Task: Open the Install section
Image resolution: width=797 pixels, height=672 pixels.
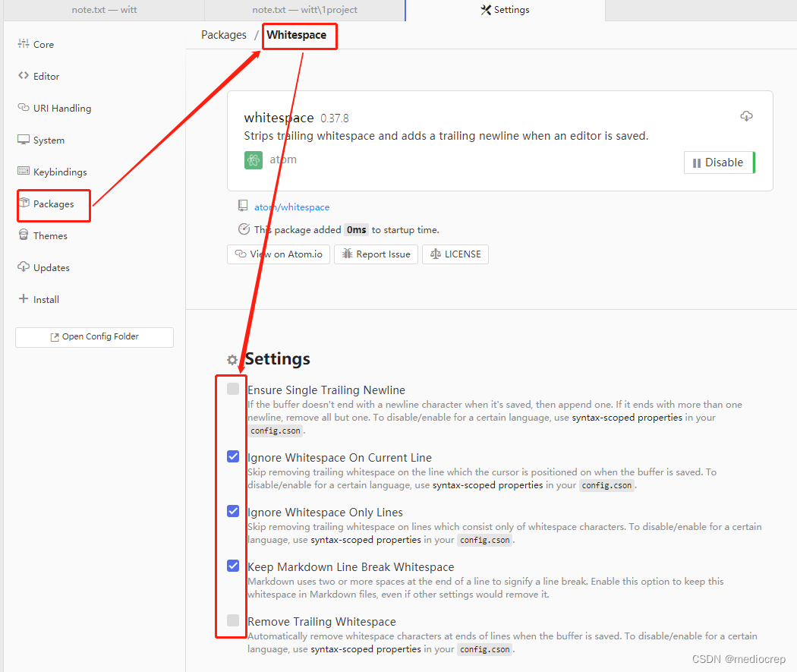Action: tap(46, 300)
